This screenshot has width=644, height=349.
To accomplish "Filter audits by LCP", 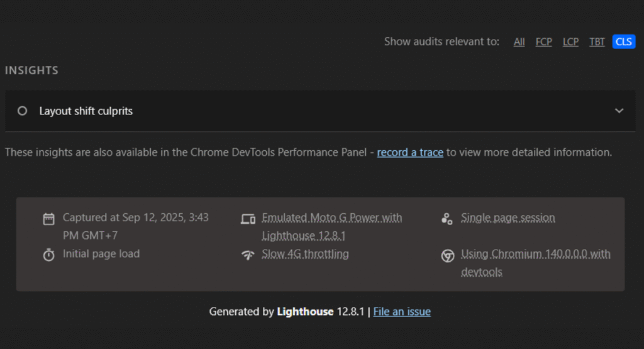I will click(570, 42).
